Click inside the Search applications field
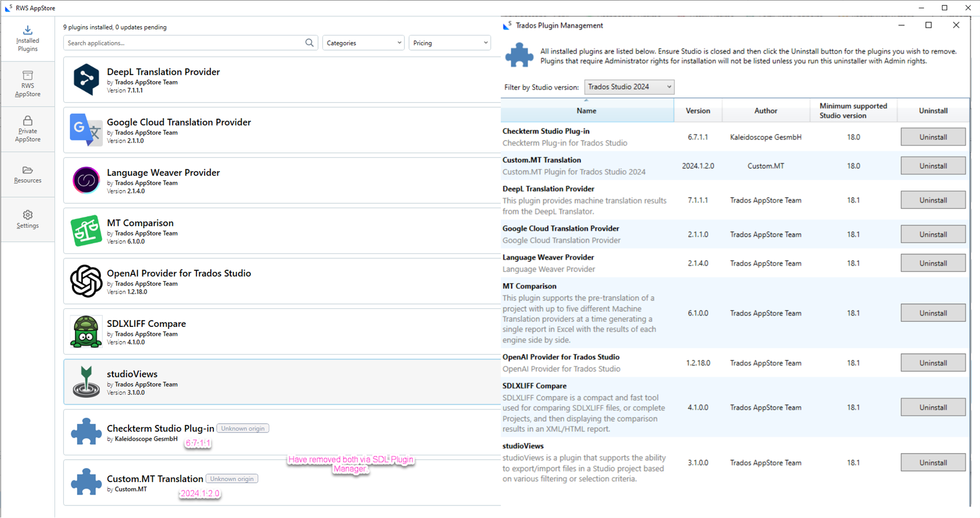This screenshot has width=980, height=518. tap(180, 42)
